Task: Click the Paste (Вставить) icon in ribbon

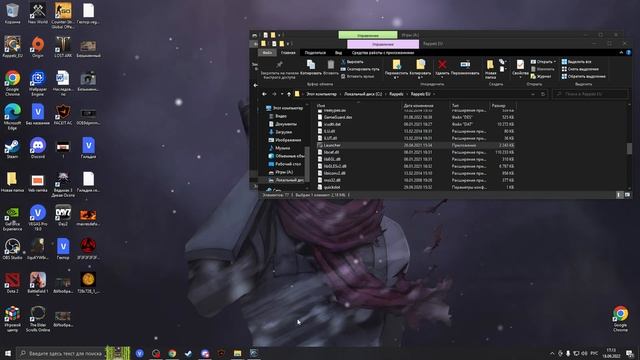Action: point(331,64)
